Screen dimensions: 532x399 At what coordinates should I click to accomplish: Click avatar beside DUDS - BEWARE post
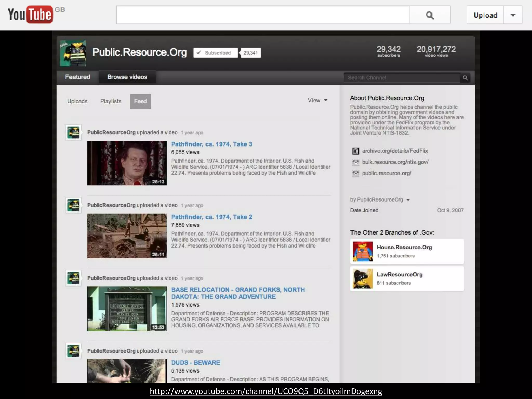[x=73, y=351]
